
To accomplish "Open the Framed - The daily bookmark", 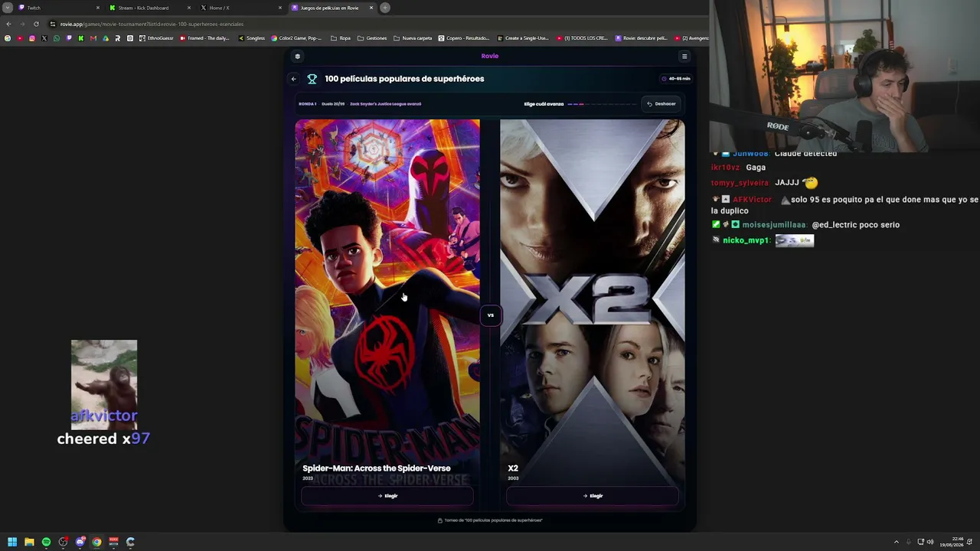I will (x=204, y=38).
